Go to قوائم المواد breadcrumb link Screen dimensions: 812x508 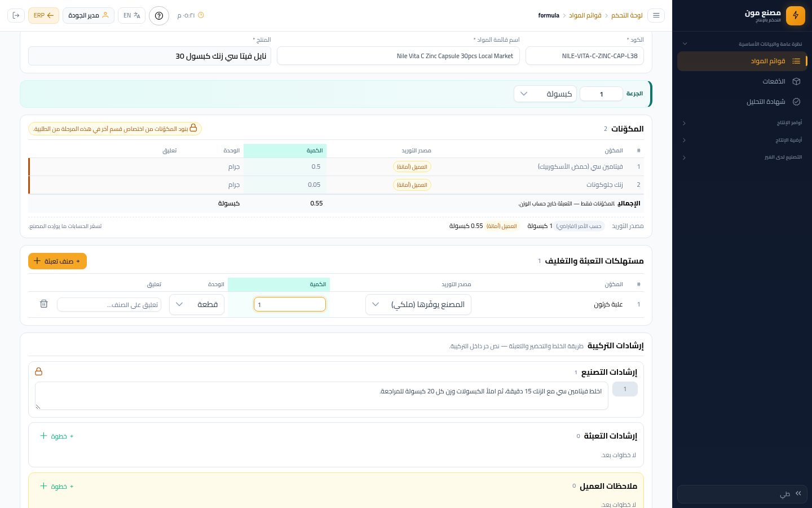(x=585, y=15)
